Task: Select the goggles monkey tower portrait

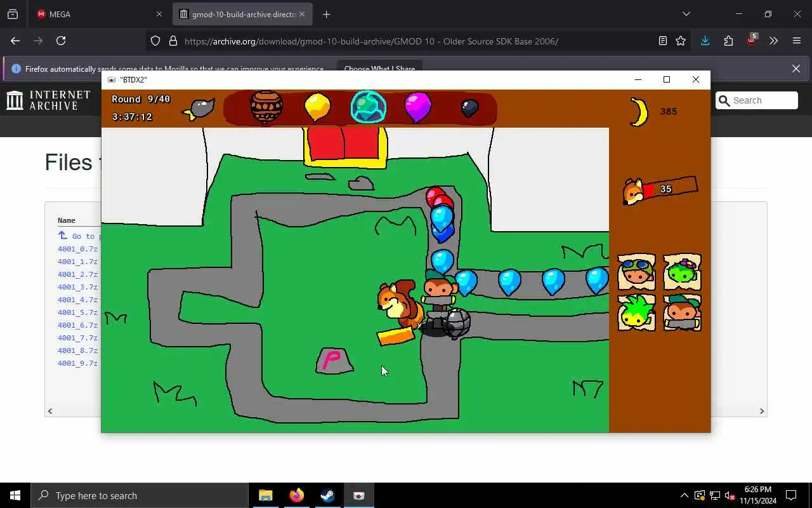Action: (x=636, y=272)
